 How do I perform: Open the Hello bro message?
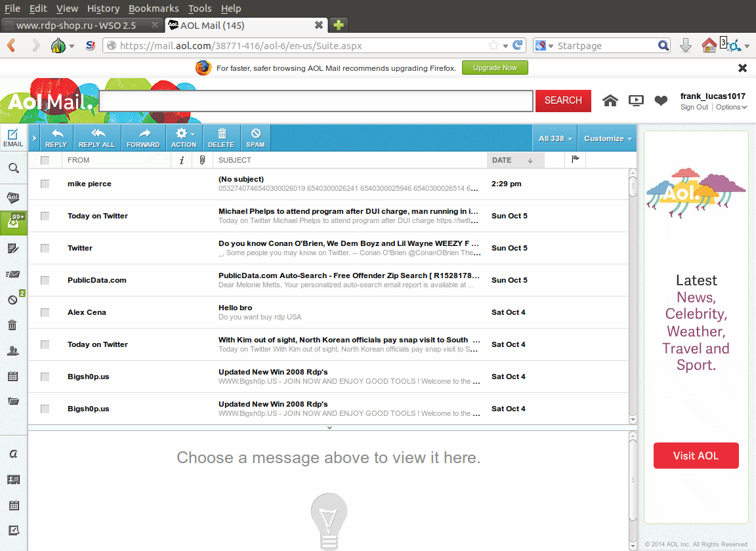click(x=329, y=312)
